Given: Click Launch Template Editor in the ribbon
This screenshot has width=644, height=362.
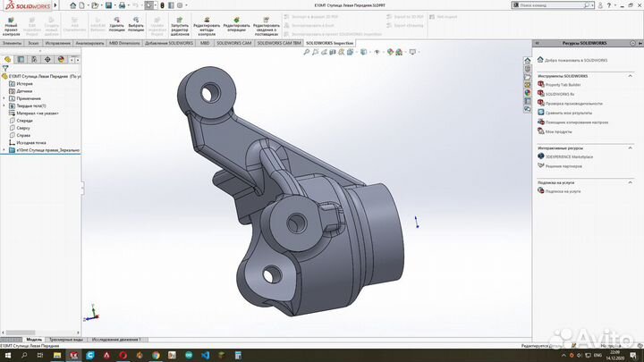Looking at the screenshot, I should point(180,25).
